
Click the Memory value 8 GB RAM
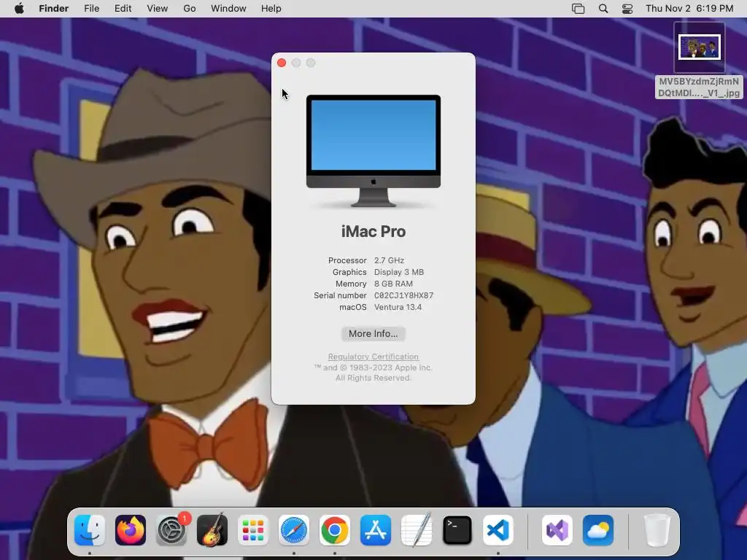pos(393,284)
